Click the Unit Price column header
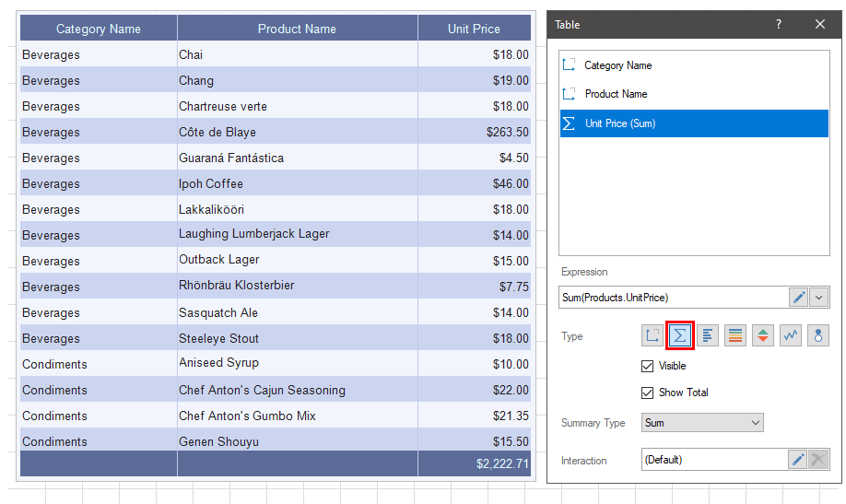The width and height of the screenshot is (846, 504). point(474,29)
